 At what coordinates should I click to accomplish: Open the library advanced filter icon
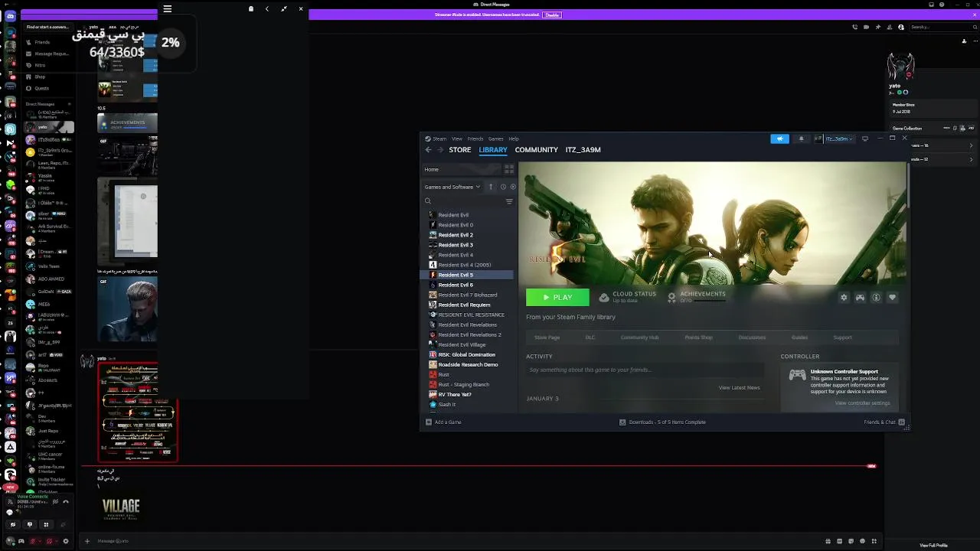509,201
